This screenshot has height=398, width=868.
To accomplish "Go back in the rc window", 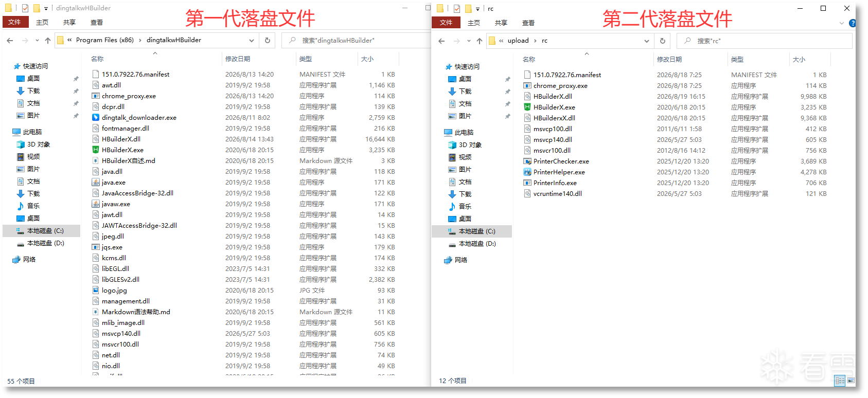I will [x=441, y=41].
